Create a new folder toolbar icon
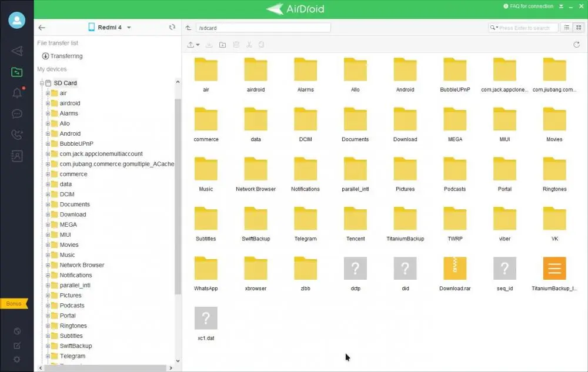Image resolution: width=588 pixels, height=372 pixels. [x=222, y=45]
